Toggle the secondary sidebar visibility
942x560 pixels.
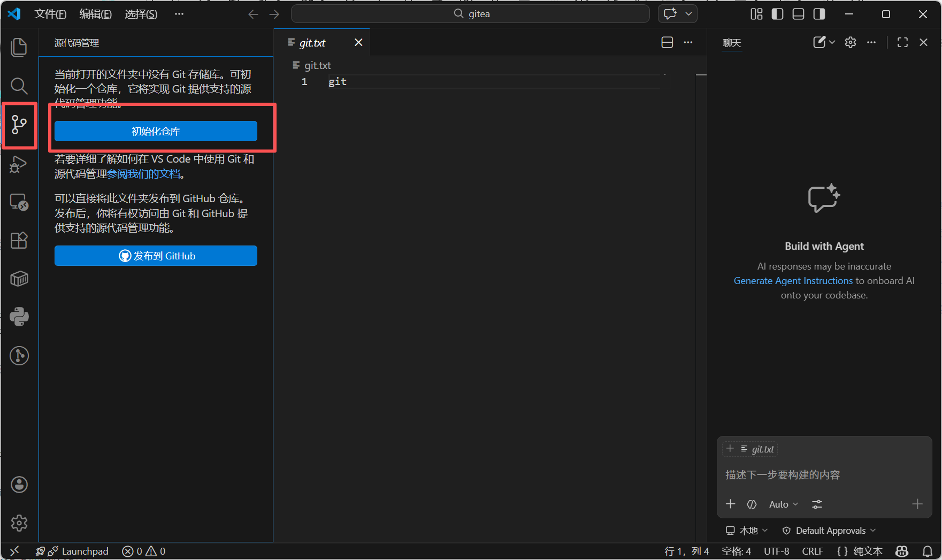point(819,14)
